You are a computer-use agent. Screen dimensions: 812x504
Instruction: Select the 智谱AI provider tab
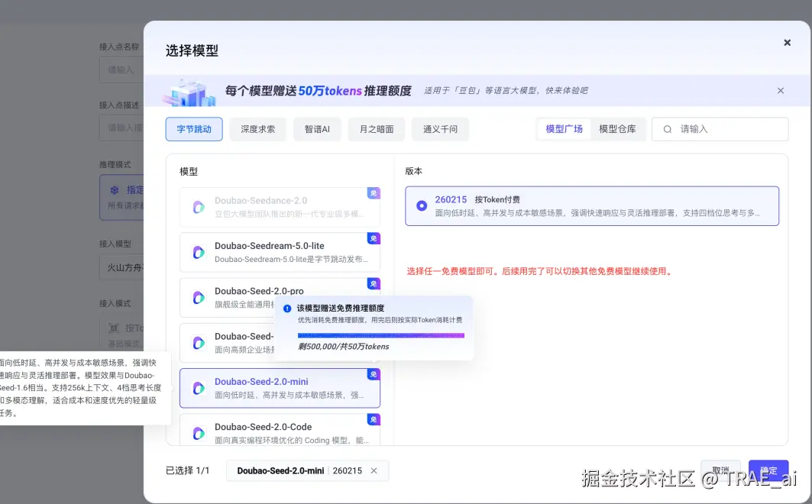(317, 129)
